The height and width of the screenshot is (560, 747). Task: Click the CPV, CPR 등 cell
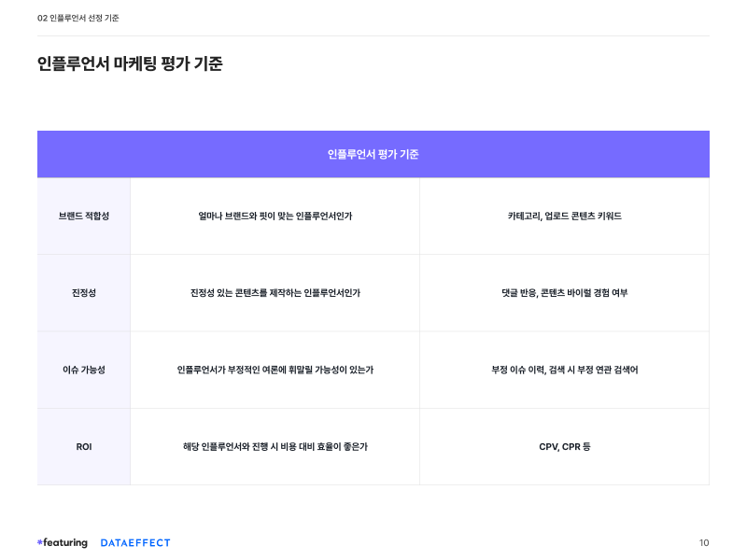click(565, 447)
